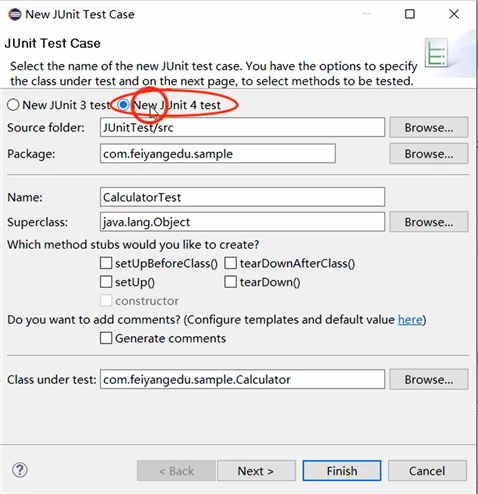Browse for the Source folder
The height and width of the screenshot is (494, 478).
pyautogui.click(x=429, y=127)
